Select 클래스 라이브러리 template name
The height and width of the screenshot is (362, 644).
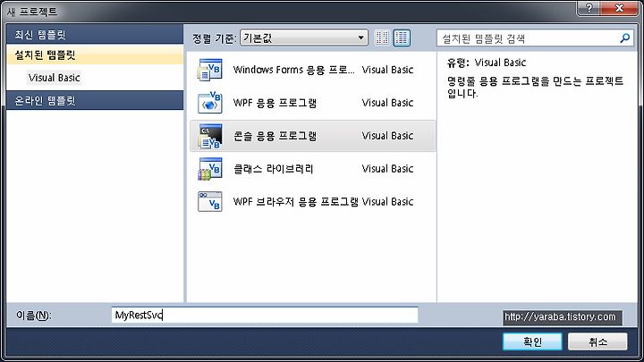[273, 169]
